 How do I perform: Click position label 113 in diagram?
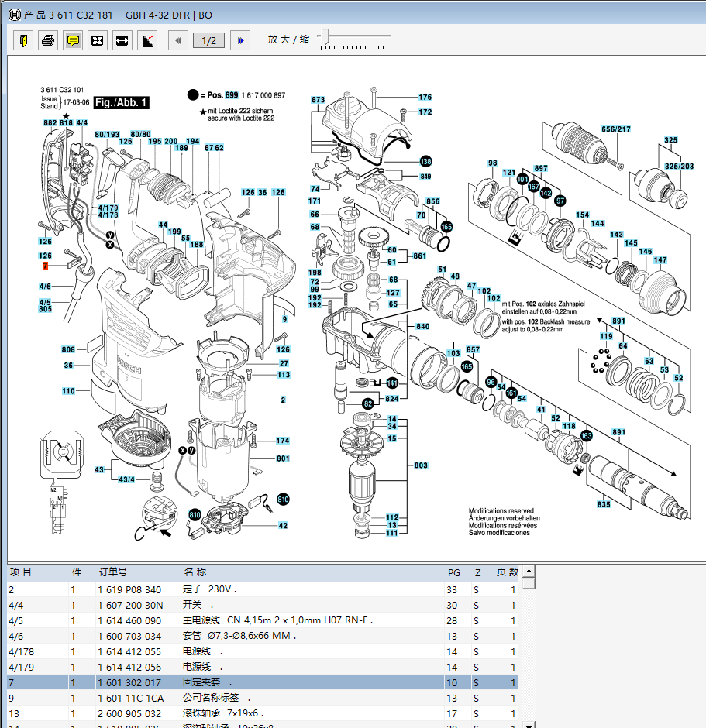pos(284,375)
